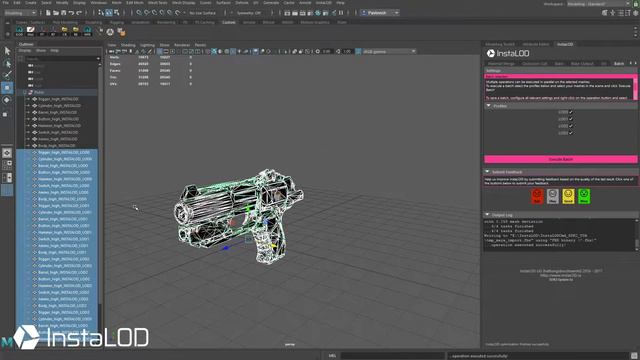
Task: Create a new scene from the toolbar
Action: (x=48, y=13)
